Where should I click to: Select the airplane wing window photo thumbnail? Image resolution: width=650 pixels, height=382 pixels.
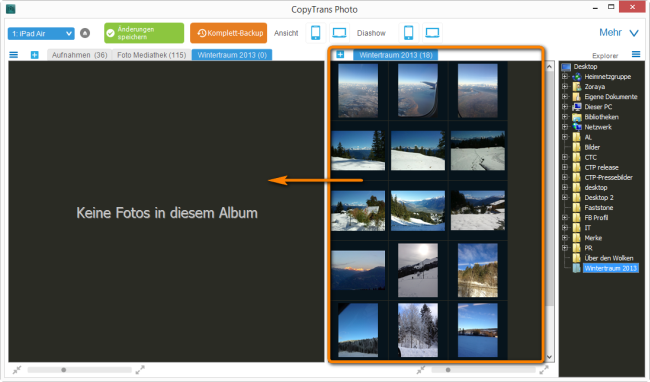(x=417, y=90)
